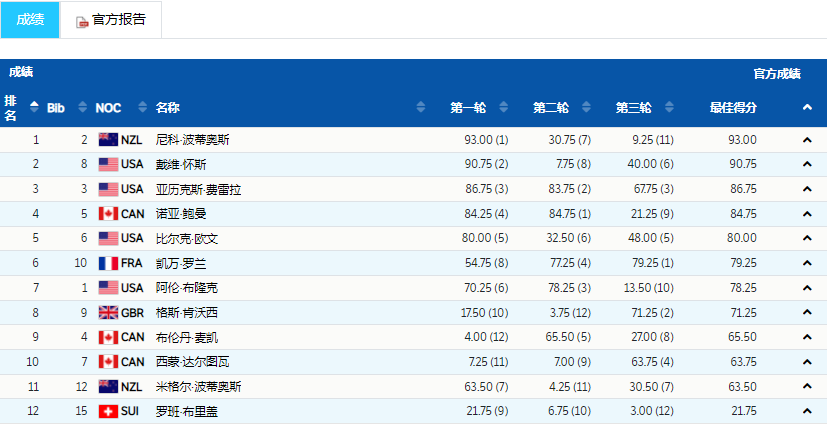
Task: Sort by NOC column arrows
Action: (x=142, y=107)
